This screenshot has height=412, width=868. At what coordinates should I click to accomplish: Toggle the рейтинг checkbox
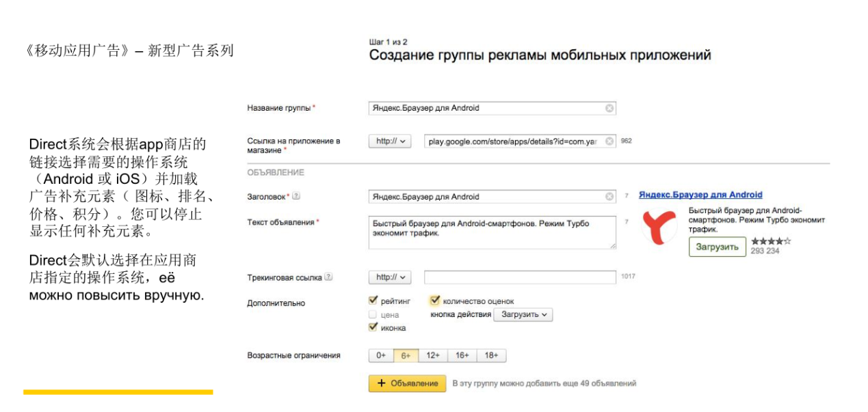pos(373,300)
